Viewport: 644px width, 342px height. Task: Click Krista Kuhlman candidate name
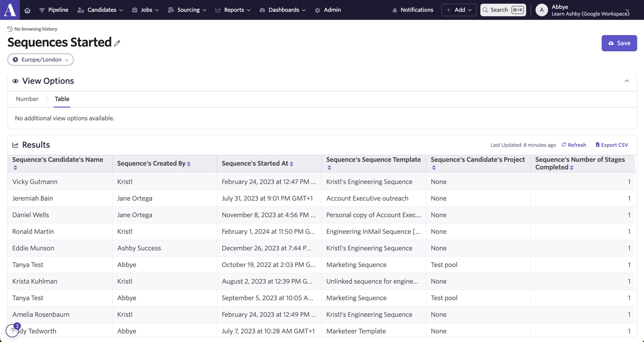tap(35, 281)
